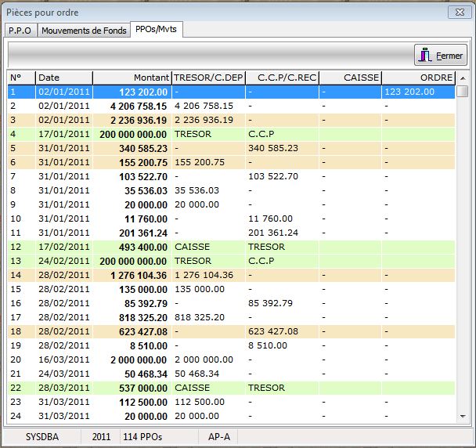Click date 17/01/2011 in row 4
This screenshot has height=448, width=476.
[64, 134]
